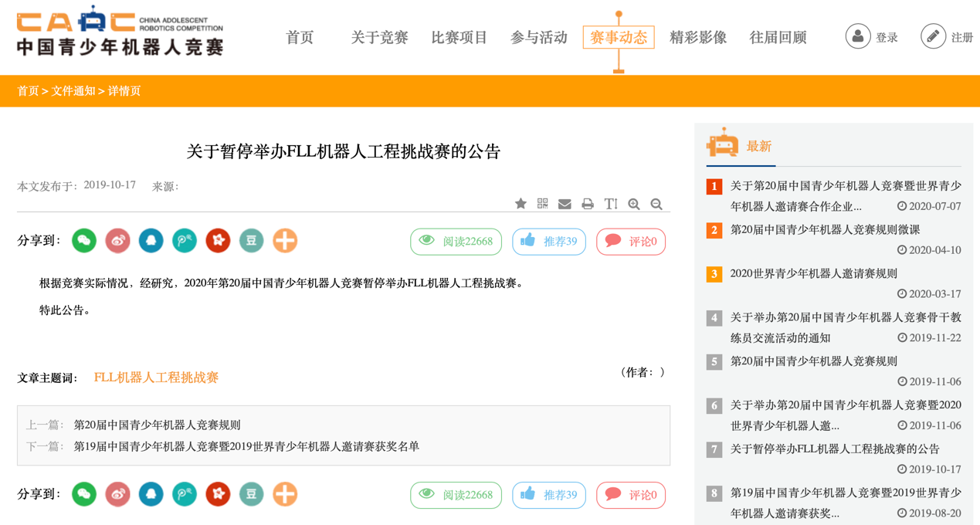Image resolution: width=980 pixels, height=525 pixels.
Task: Click the 文件通知 breadcrumb link
Action: tap(73, 91)
